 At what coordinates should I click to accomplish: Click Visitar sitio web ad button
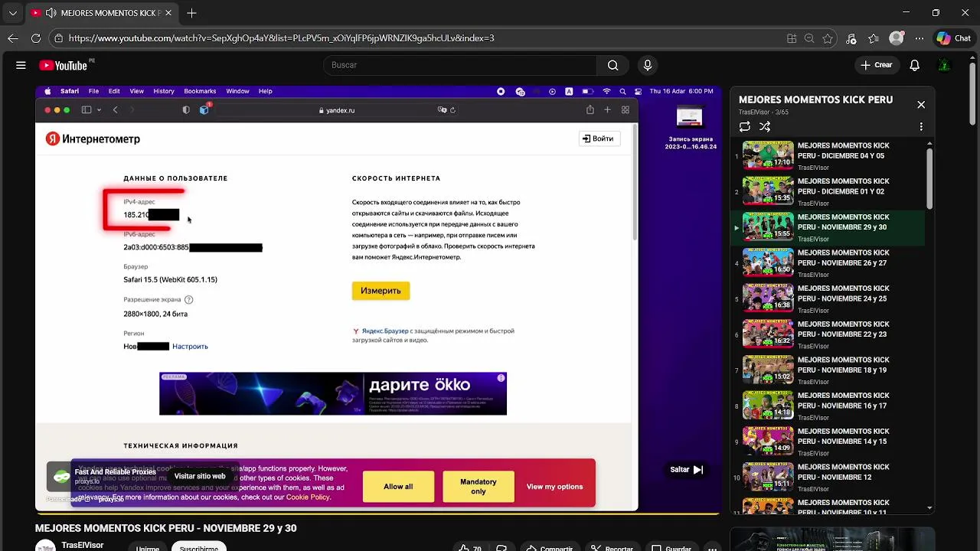tap(200, 476)
